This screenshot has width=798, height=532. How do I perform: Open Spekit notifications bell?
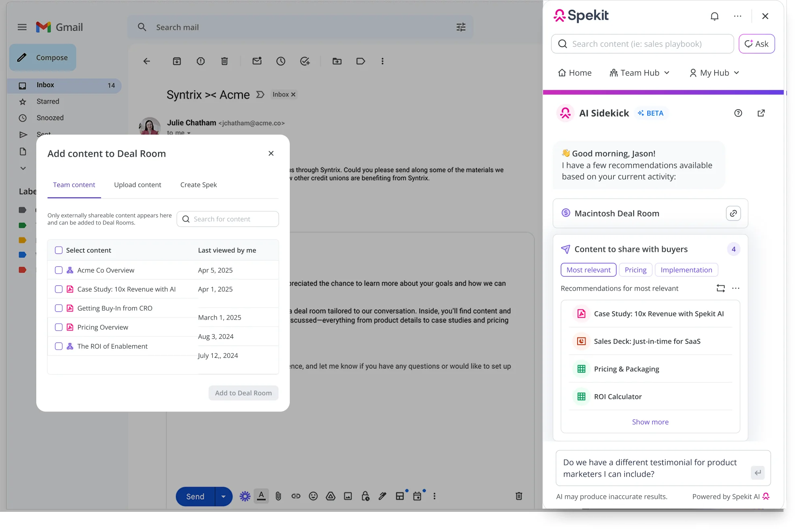point(715,16)
